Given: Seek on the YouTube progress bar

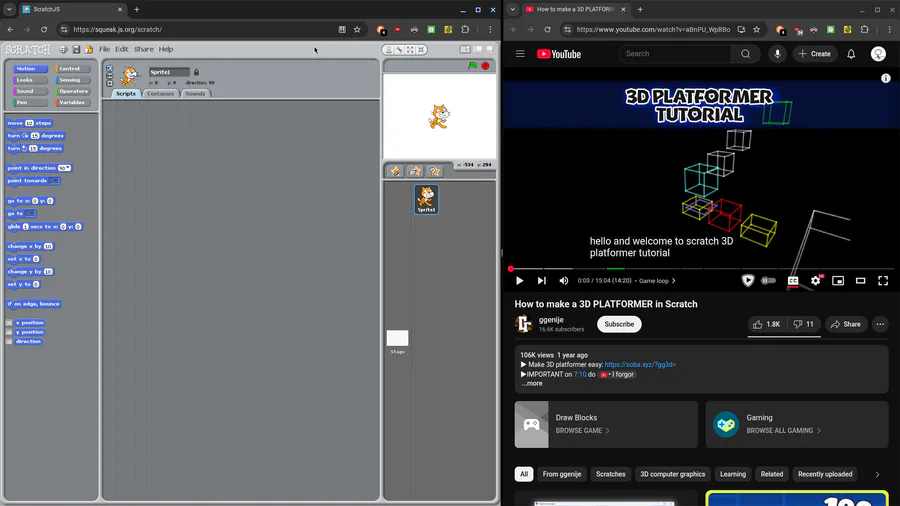Looking at the screenshot, I should 701,268.
